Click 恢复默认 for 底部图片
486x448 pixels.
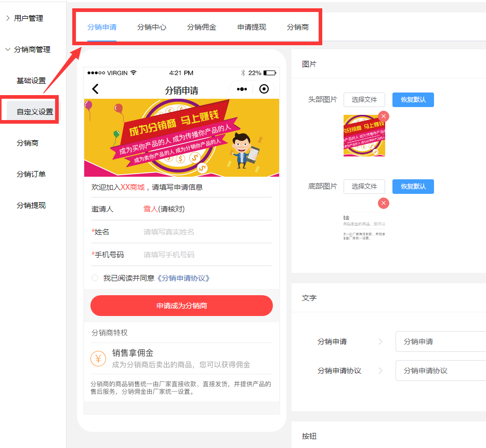click(413, 187)
